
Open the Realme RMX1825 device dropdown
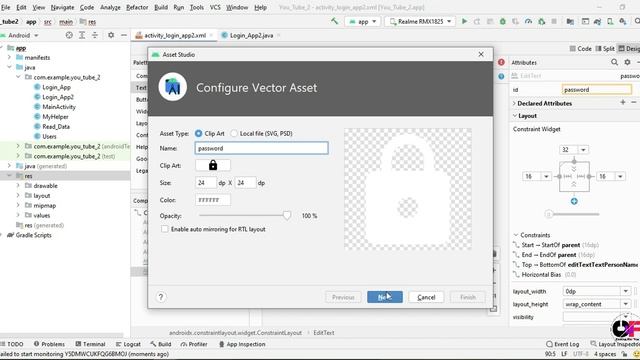click(420, 21)
